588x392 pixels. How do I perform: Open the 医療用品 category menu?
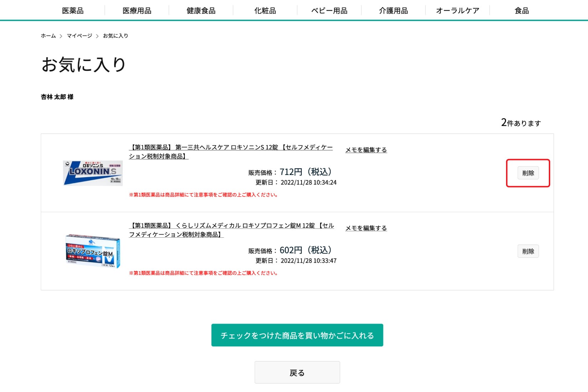[x=137, y=10]
